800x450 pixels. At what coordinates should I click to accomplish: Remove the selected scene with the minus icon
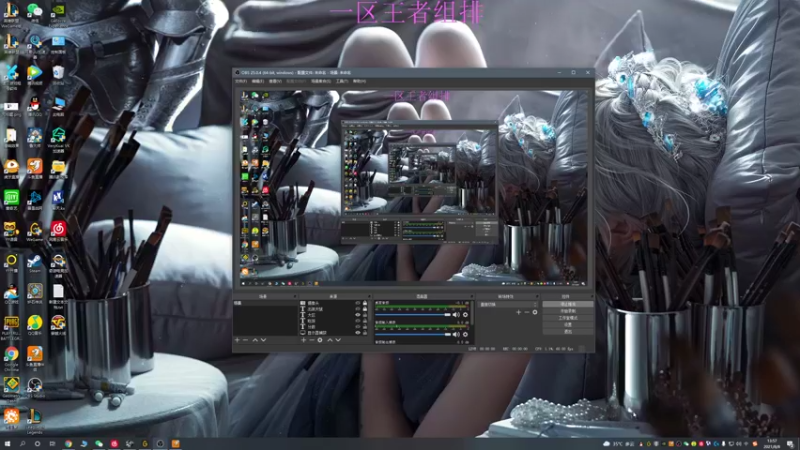[245, 340]
